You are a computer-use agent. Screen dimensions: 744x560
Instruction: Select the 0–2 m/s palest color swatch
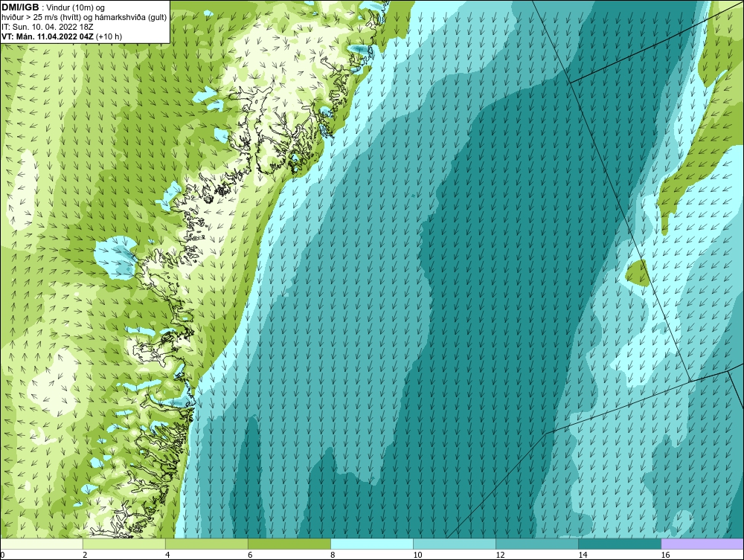click(x=42, y=544)
